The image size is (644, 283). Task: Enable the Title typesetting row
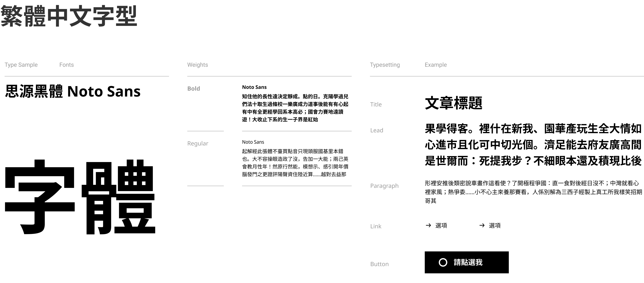(x=376, y=104)
